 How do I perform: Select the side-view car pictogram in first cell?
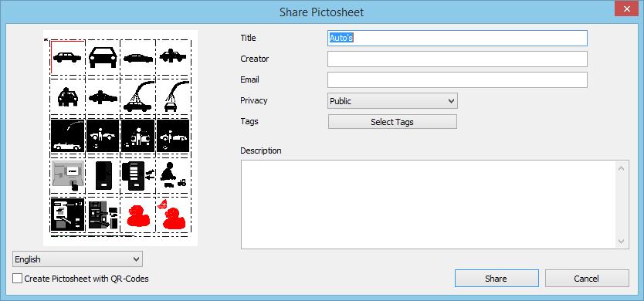click(67, 57)
